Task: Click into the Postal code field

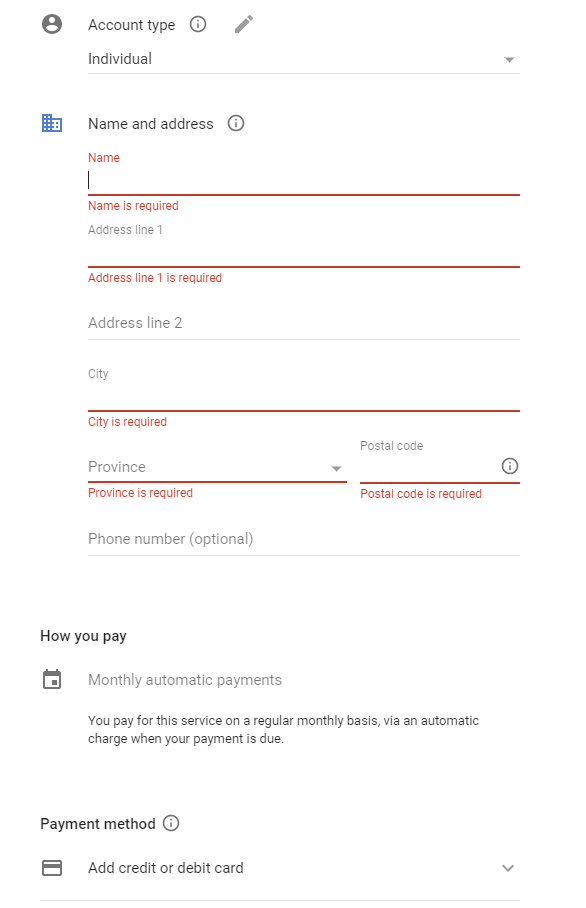Action: coord(429,468)
